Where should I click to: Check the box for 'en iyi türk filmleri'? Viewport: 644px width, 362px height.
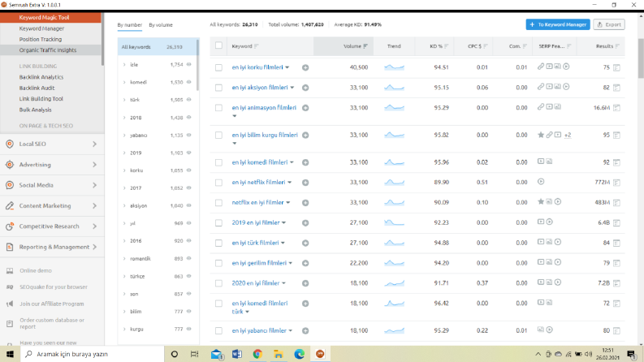[218, 243]
